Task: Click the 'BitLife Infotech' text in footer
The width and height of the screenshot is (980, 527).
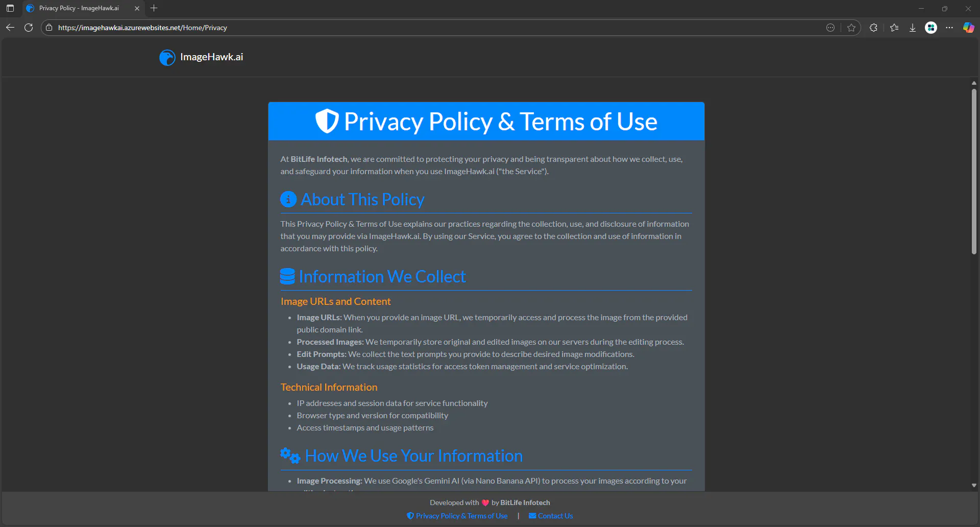Action: pyautogui.click(x=525, y=502)
